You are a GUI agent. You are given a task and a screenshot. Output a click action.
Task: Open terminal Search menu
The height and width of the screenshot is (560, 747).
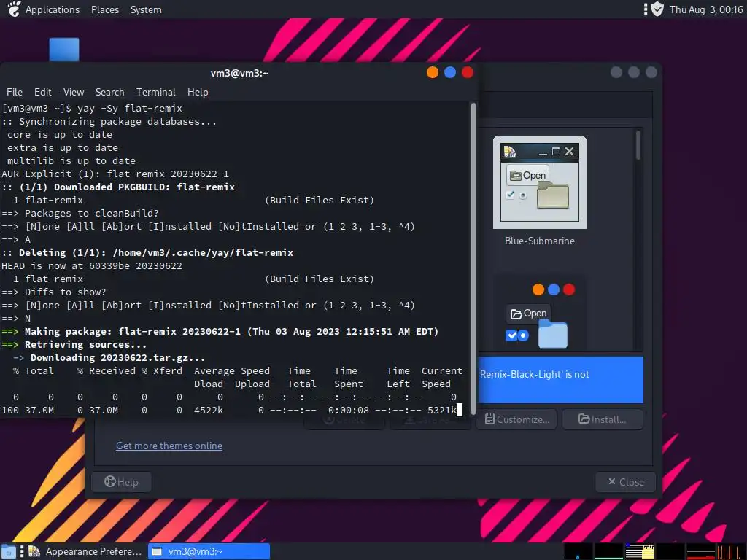[x=109, y=92]
